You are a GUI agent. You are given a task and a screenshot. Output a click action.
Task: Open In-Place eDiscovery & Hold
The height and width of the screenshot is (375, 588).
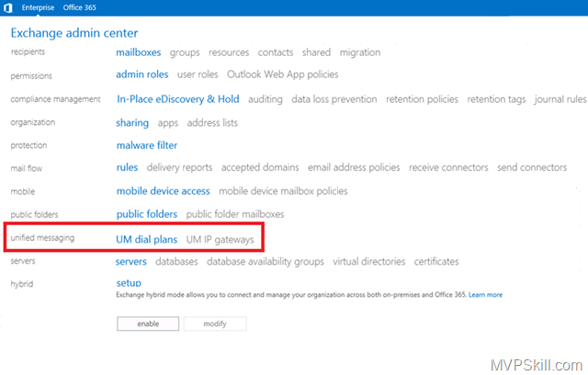(177, 99)
